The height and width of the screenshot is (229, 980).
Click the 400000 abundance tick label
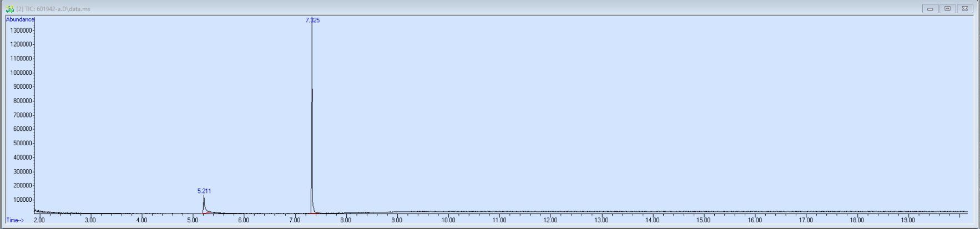[x=23, y=157]
